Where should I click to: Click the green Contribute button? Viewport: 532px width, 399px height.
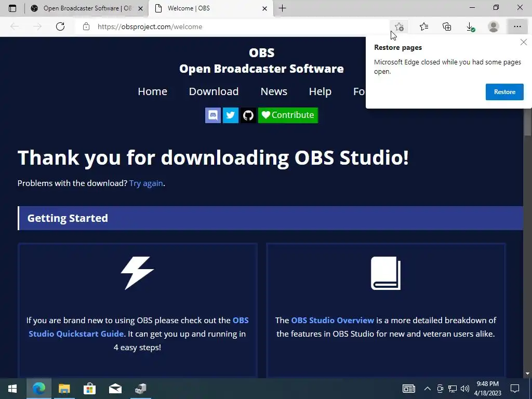tap(288, 115)
